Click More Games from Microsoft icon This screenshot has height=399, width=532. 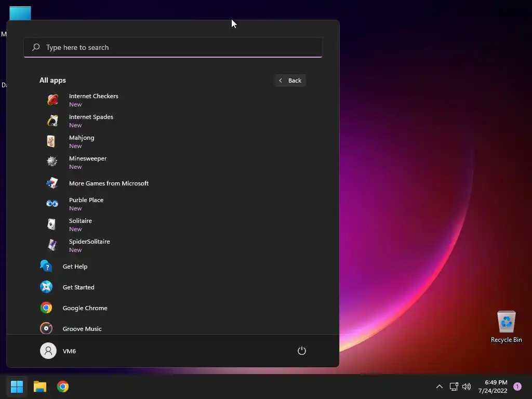pyautogui.click(x=52, y=183)
